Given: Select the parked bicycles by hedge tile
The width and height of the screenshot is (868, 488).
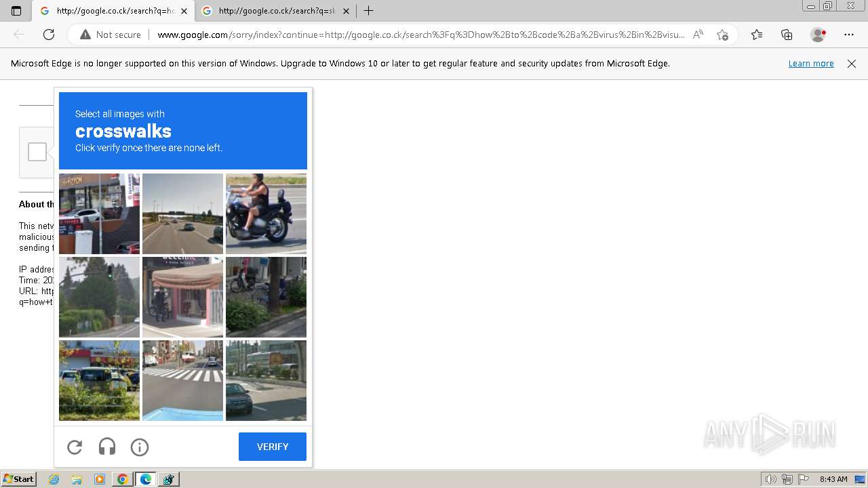Looking at the screenshot, I should click(x=266, y=297).
